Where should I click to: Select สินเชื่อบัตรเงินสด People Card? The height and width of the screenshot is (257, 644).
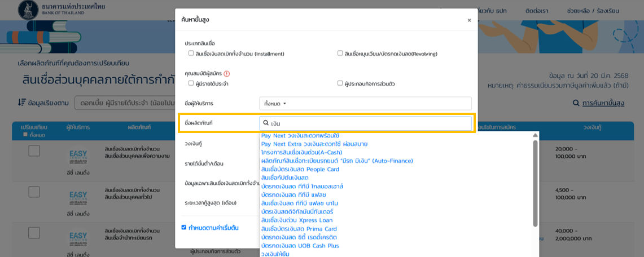[x=300, y=169]
